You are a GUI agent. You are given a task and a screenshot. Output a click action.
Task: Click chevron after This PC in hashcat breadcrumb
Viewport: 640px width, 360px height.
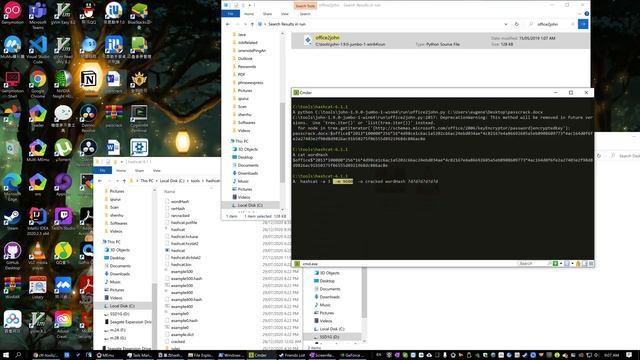pyautogui.click(x=156, y=180)
